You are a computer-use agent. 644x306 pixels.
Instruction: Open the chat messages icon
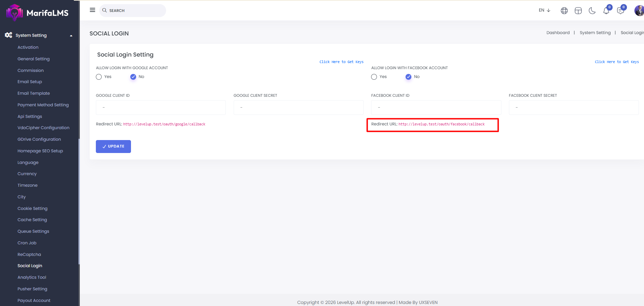[x=620, y=11]
